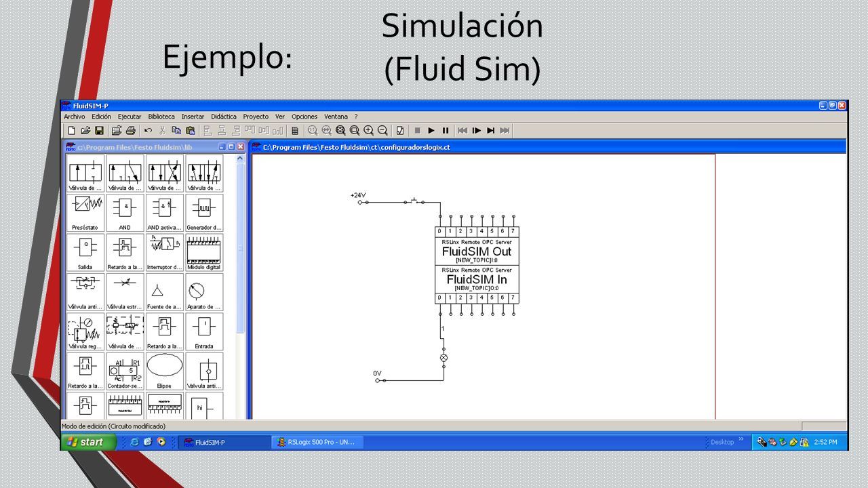Select the Contador-se... counter component
The image size is (868, 488).
pyautogui.click(x=125, y=371)
